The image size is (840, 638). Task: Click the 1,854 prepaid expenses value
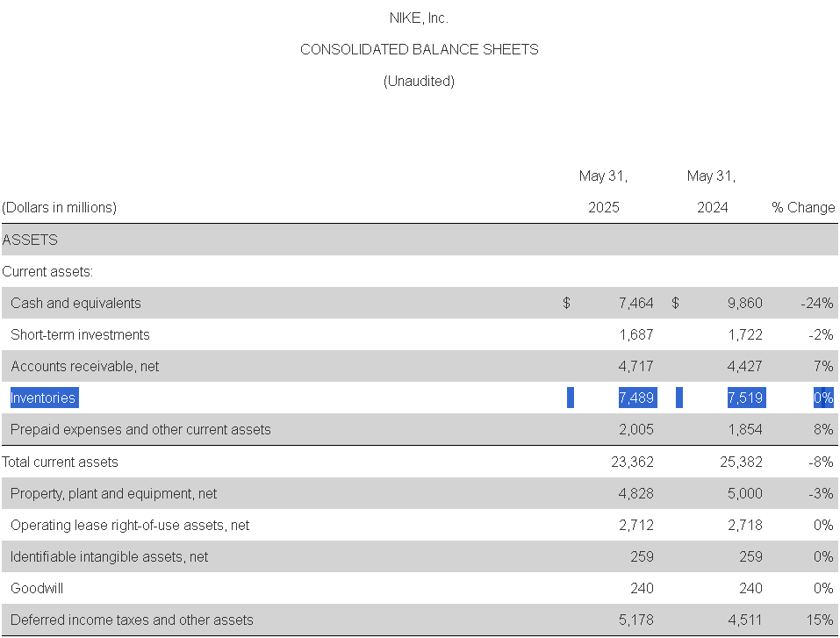[744, 430]
